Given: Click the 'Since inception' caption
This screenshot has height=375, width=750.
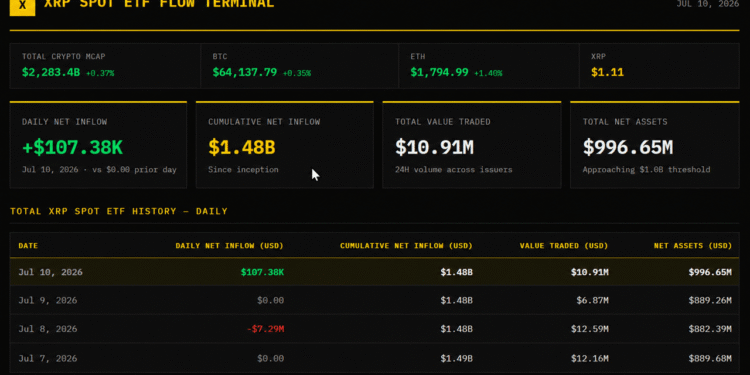Looking at the screenshot, I should 243,170.
